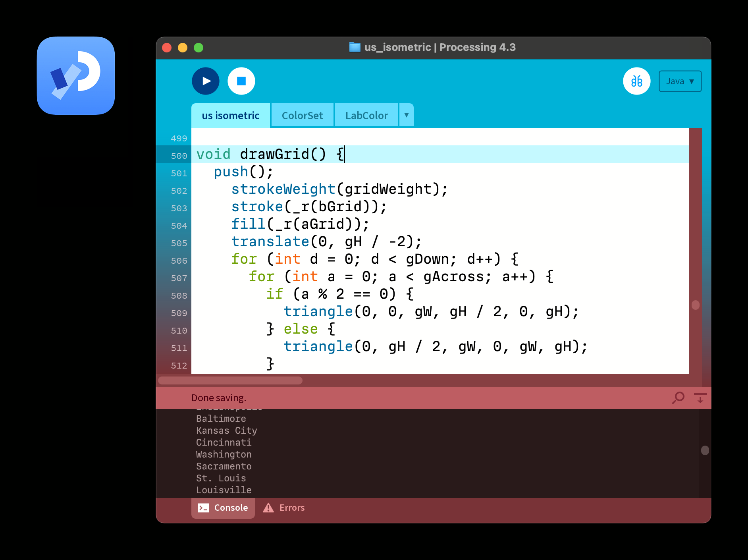This screenshot has height=560, width=748.
Task: Toggle console auto-scroll to bottom icon
Action: pos(700,397)
